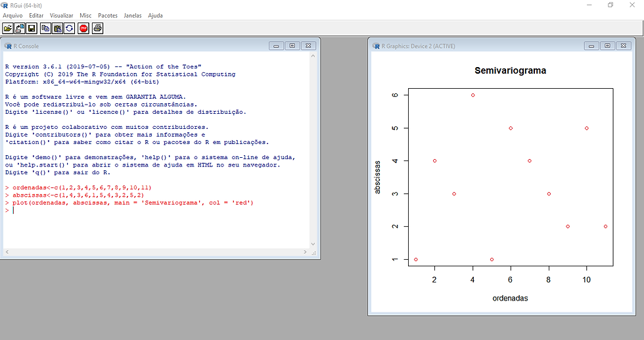644x340 pixels.
Task: Click the R Console scroll up arrow
Action: 313,56
